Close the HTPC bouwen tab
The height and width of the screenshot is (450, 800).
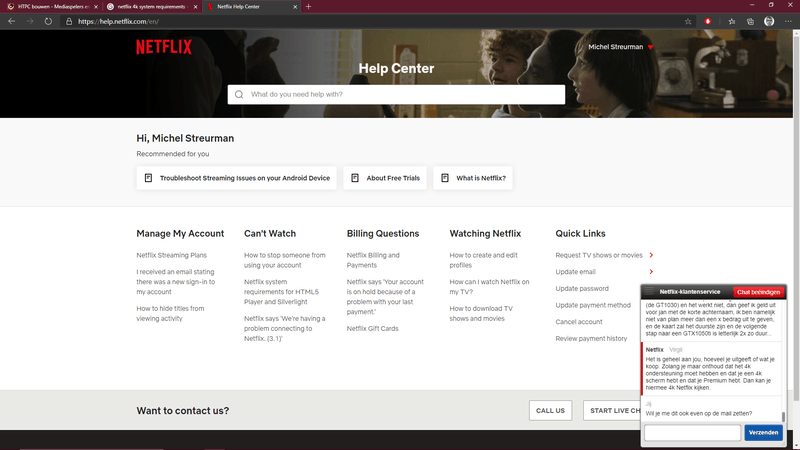95,7
